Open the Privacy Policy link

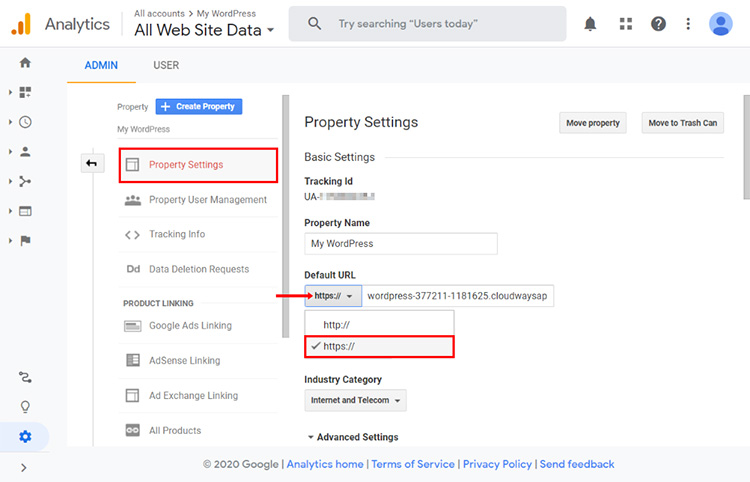point(497,464)
